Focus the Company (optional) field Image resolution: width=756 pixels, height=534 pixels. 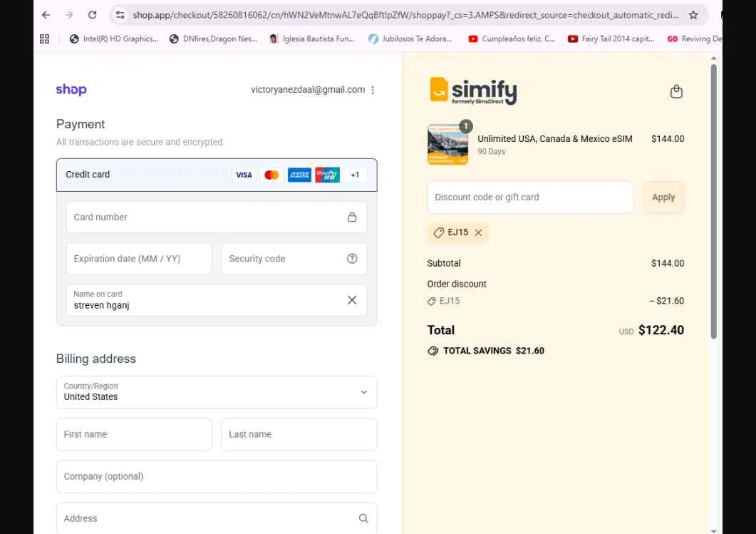coord(217,476)
